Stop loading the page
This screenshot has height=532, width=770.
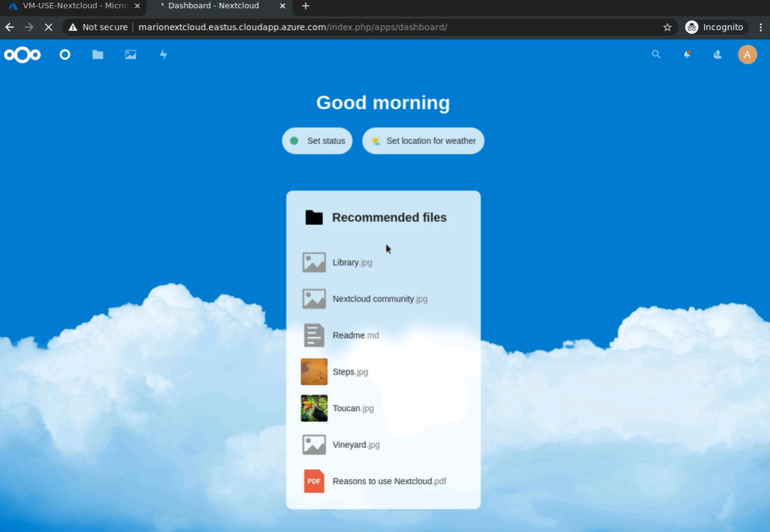point(48,27)
